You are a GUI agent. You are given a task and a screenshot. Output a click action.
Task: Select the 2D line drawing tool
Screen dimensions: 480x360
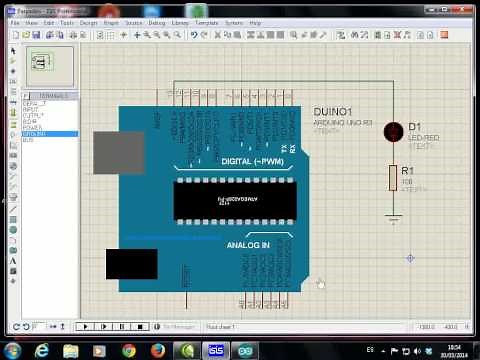point(13,209)
